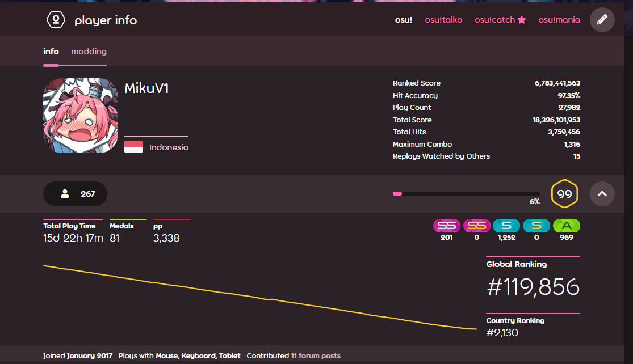Click the Hit Accuracy 97.35% value
This screenshot has width=633, height=364.
pyautogui.click(x=569, y=95)
